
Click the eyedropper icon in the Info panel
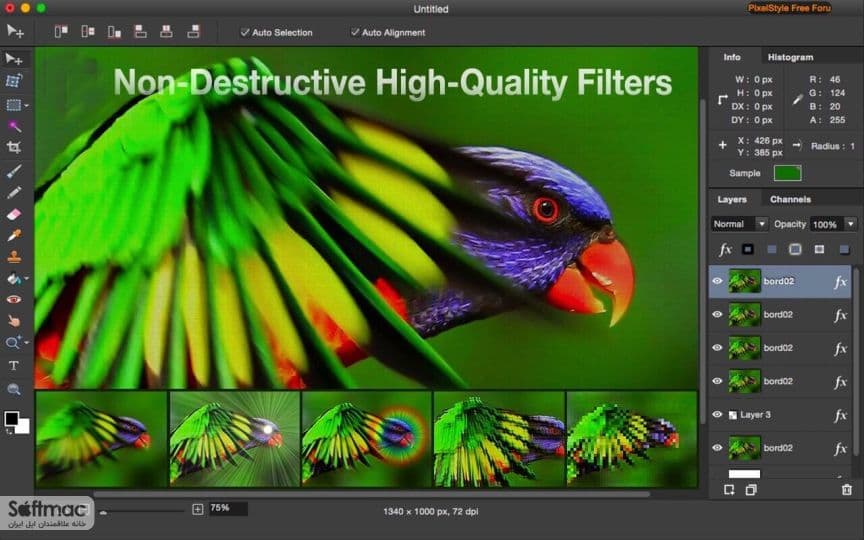(797, 100)
